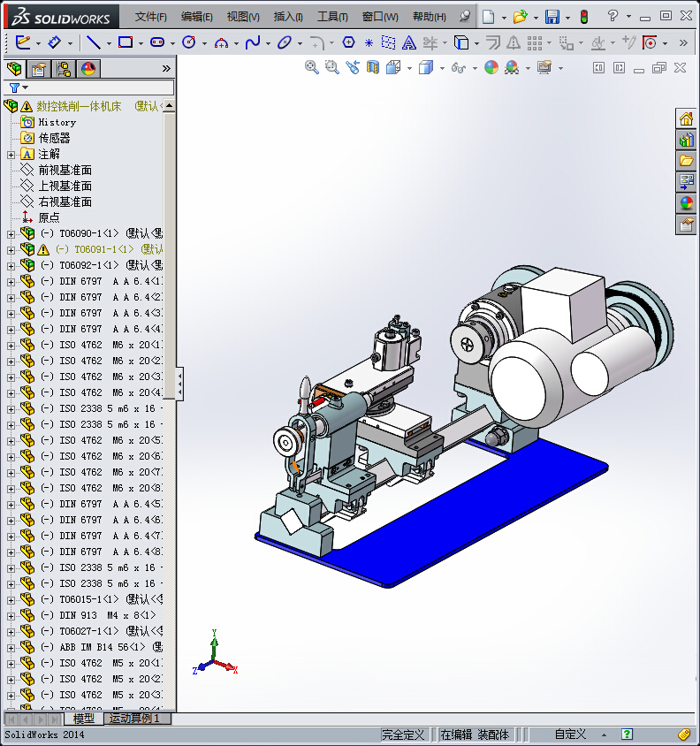This screenshot has width=700, height=746.
Task: Click 自定义 units option in status bar
Action: pyautogui.click(x=571, y=735)
